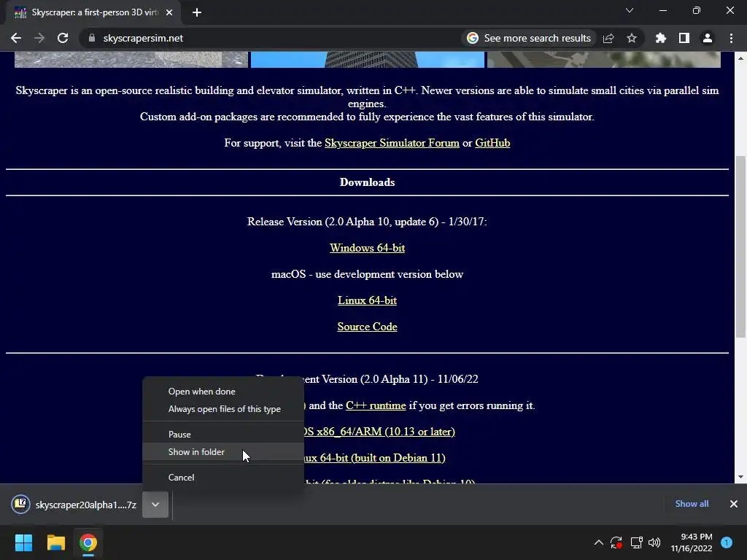Reload the skyscrapersim.net page

63,38
